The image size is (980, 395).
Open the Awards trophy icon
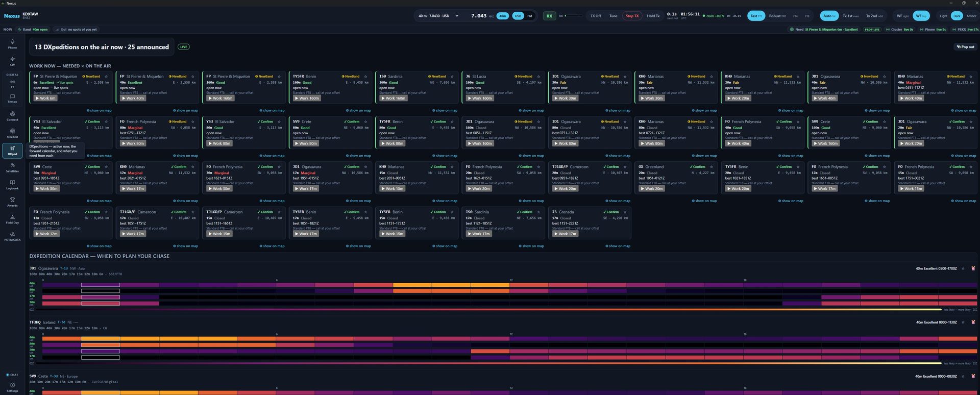[x=12, y=202]
